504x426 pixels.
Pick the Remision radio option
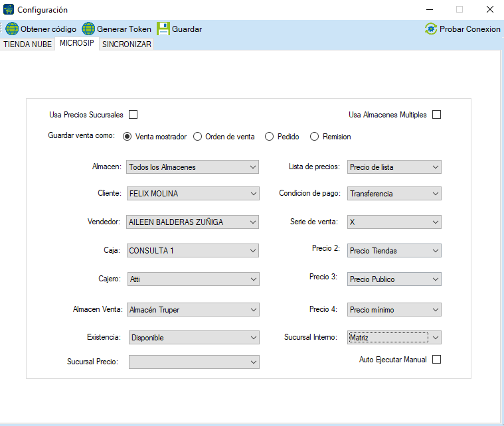click(314, 137)
